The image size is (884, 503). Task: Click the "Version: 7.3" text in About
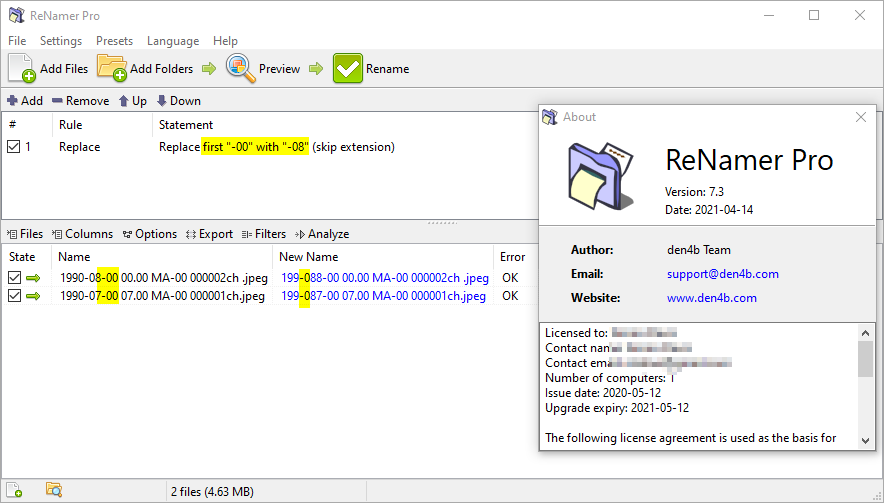694,192
